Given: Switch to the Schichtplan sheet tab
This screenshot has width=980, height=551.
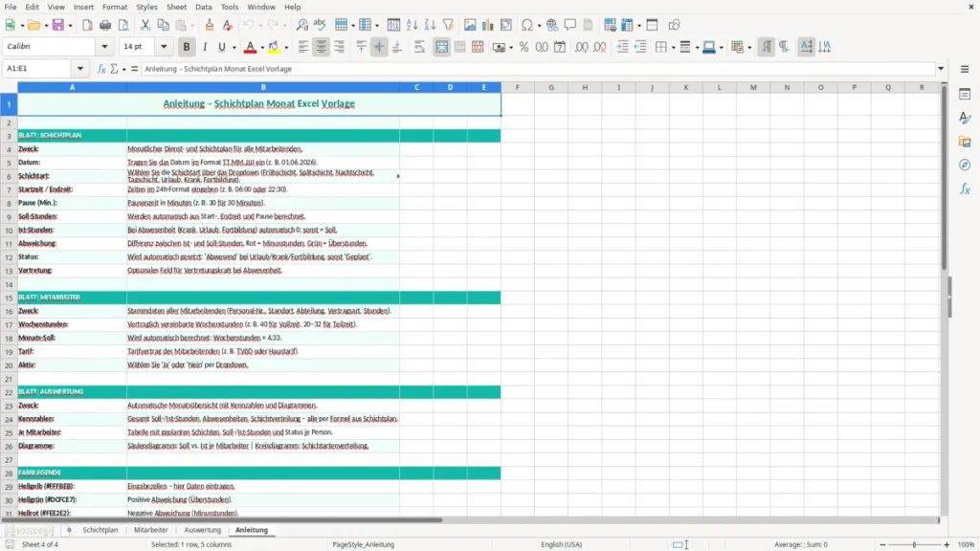Looking at the screenshot, I should click(100, 530).
